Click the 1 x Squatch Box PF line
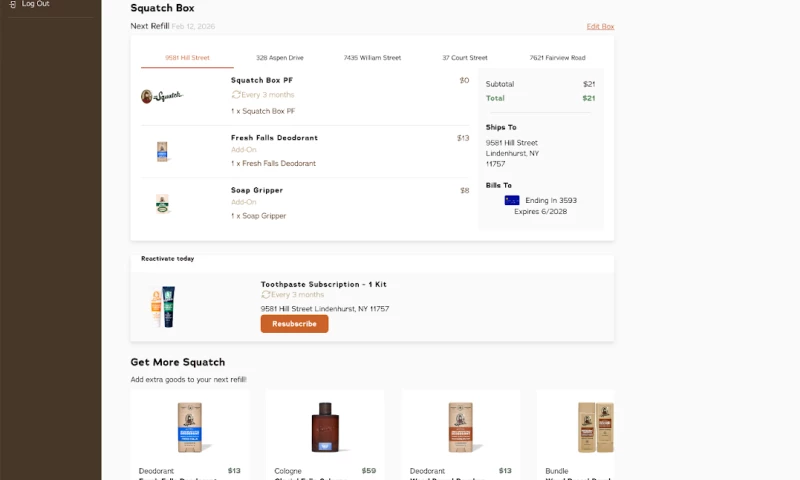The image size is (800, 480). click(263, 111)
